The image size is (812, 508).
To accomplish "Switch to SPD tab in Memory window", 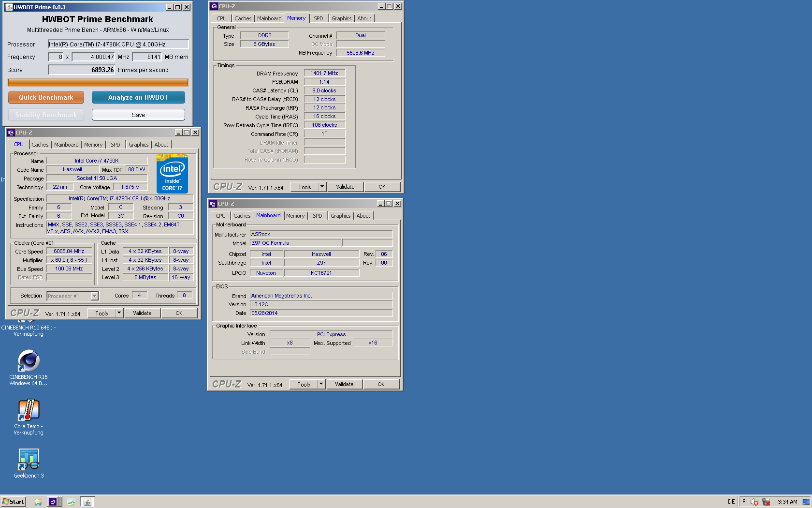I will (319, 18).
